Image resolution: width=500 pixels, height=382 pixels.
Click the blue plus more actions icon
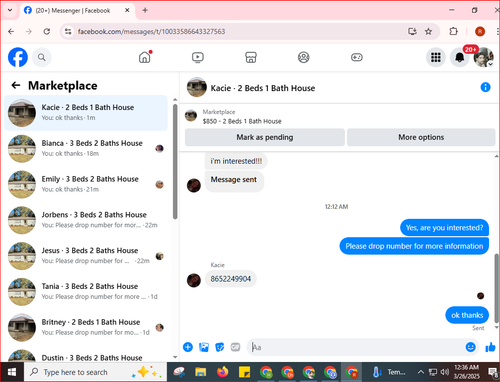tap(188, 347)
